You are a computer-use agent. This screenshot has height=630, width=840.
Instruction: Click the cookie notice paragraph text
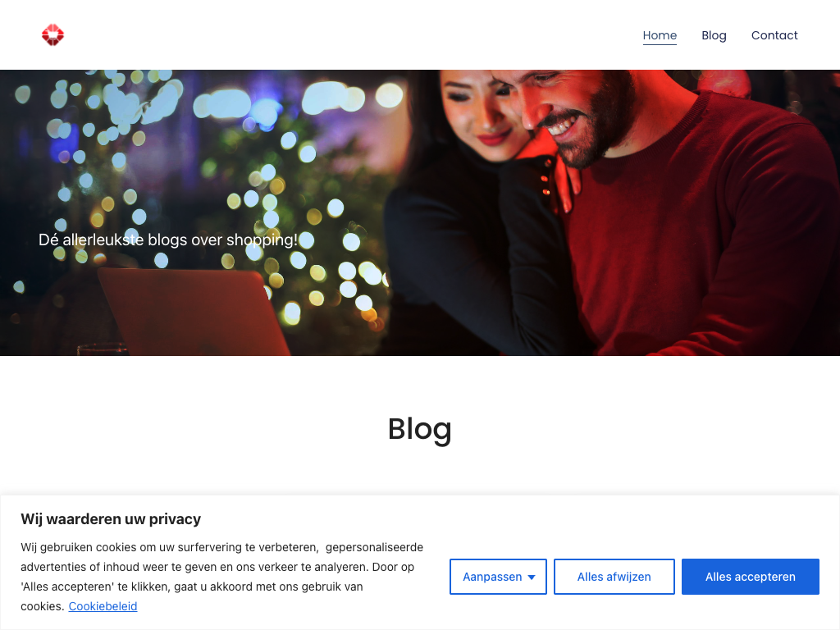click(221, 577)
